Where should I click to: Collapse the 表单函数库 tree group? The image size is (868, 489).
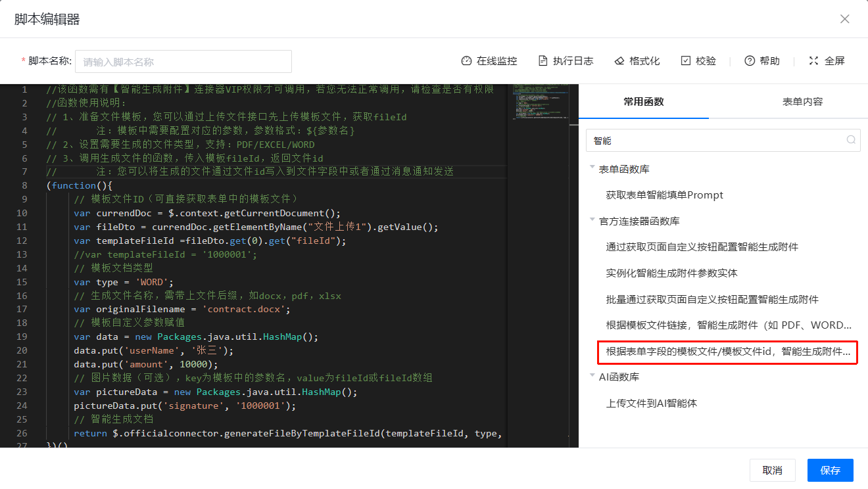point(592,169)
